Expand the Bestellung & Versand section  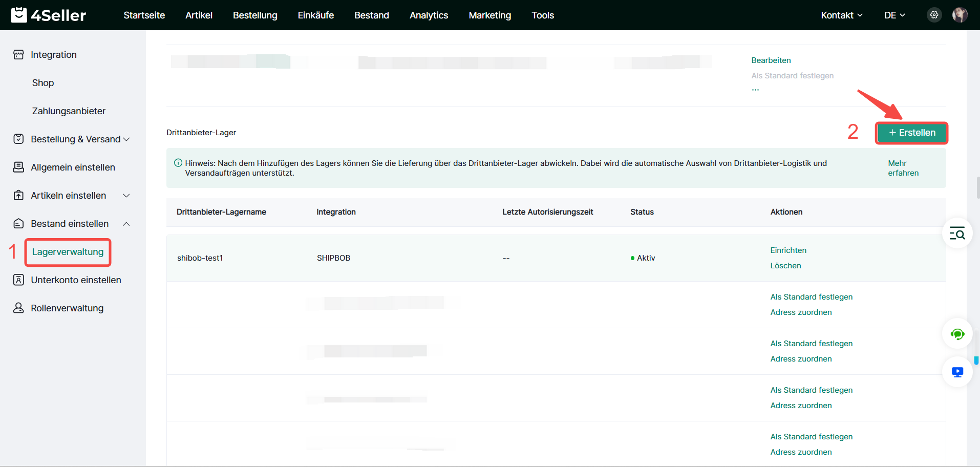click(x=126, y=139)
